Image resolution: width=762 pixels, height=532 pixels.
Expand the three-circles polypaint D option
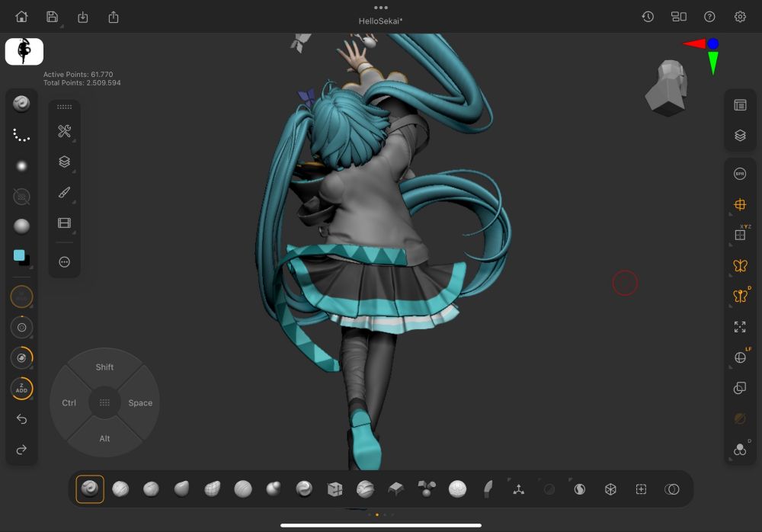click(x=740, y=450)
